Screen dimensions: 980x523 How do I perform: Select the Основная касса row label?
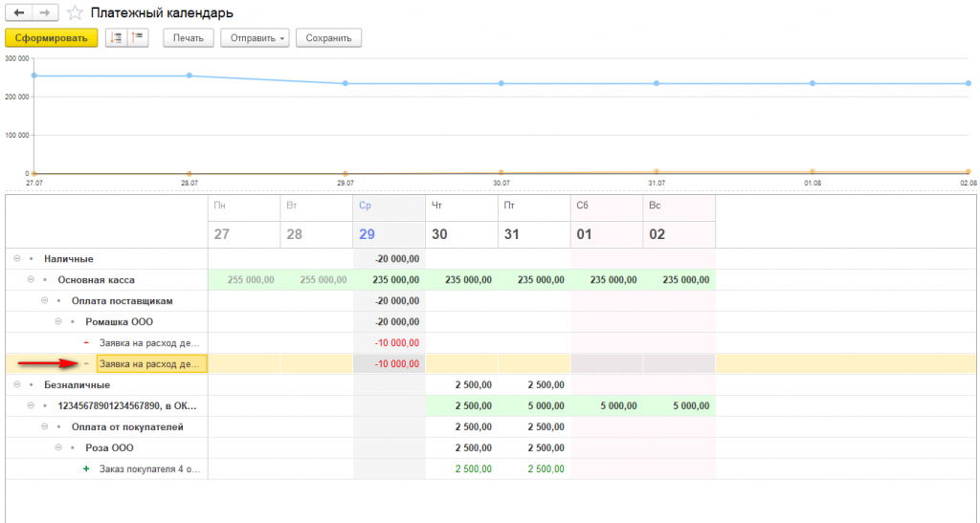[97, 279]
